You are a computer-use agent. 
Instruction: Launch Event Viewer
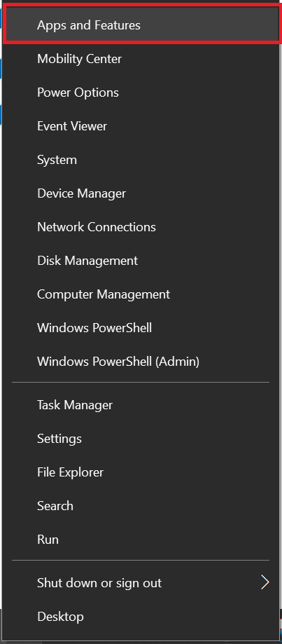click(x=142, y=126)
